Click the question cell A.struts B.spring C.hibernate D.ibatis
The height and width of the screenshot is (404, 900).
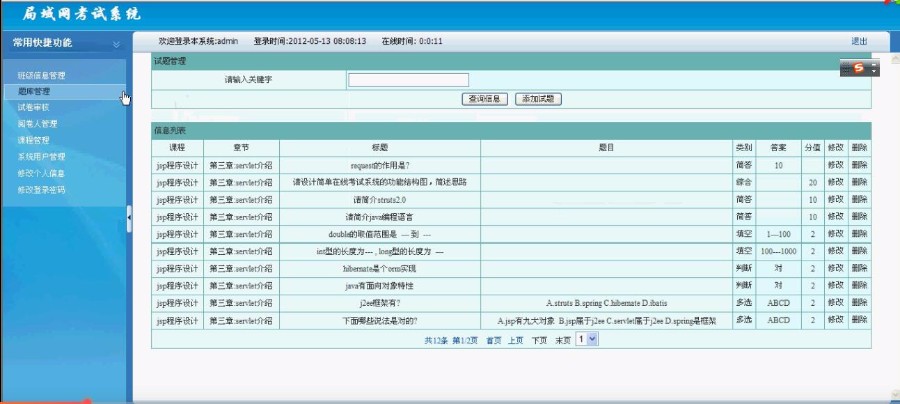click(607, 303)
